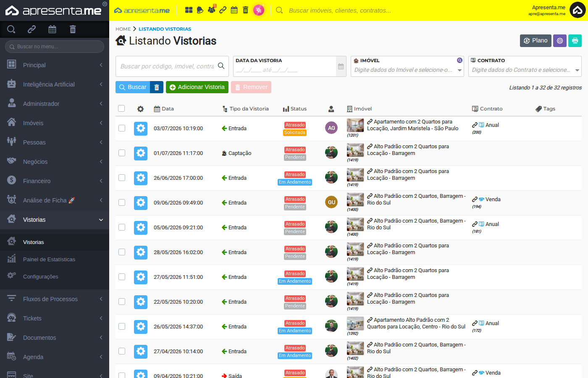This screenshot has width=588, height=378.
Task: Open the Financeiro sidebar menu
Action: (55, 181)
